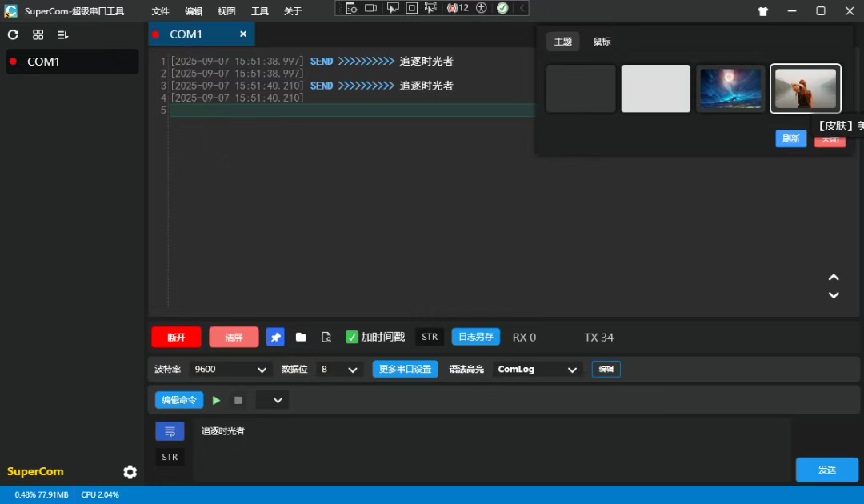Toggle the word wrap button above send STR

[x=170, y=431]
